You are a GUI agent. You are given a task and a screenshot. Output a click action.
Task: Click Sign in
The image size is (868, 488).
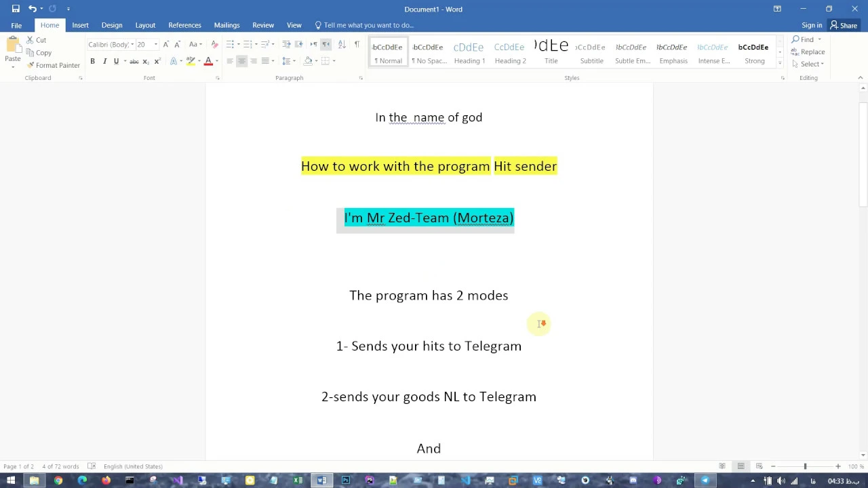812,25
